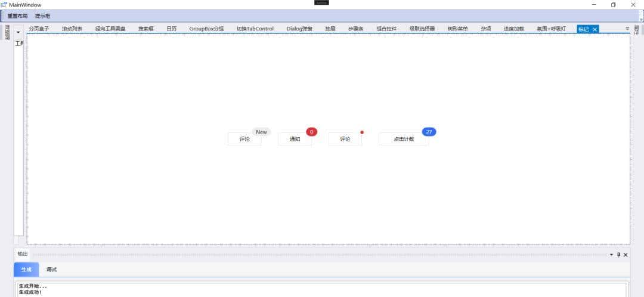Viewport: 644px width, 297px height.
Task: Switch to the 调试 output tab
Action: pos(51,270)
